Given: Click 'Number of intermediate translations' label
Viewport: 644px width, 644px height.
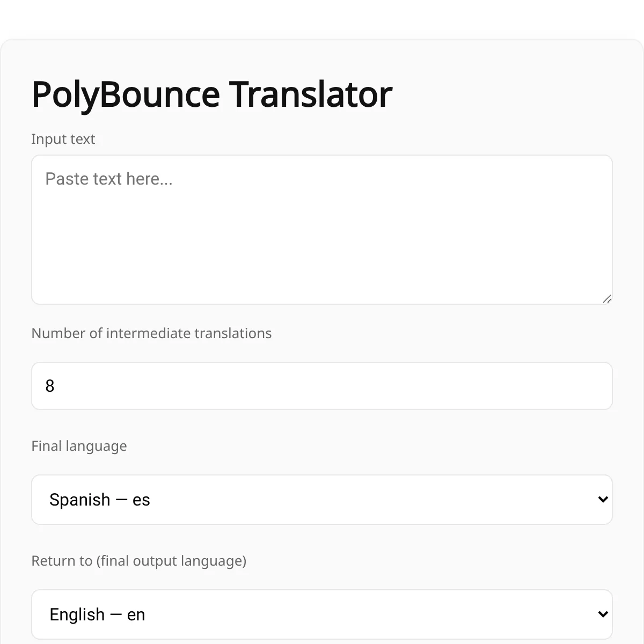Looking at the screenshot, I should (151, 333).
